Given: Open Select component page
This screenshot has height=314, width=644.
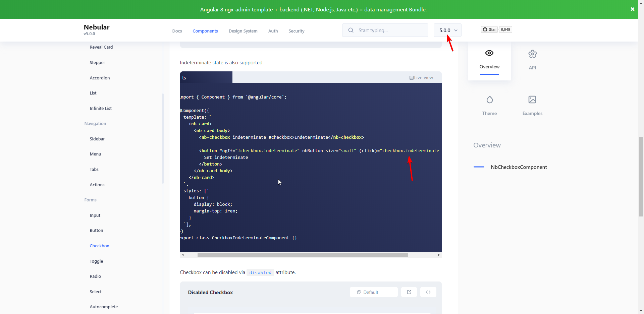Looking at the screenshot, I should point(96,292).
